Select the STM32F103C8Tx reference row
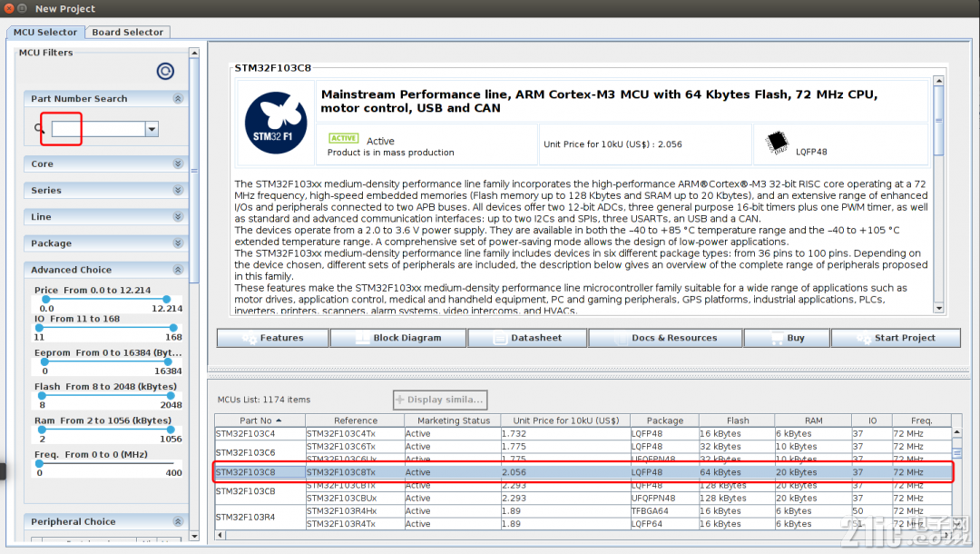Viewport: 980px width, 554px height. 355,472
